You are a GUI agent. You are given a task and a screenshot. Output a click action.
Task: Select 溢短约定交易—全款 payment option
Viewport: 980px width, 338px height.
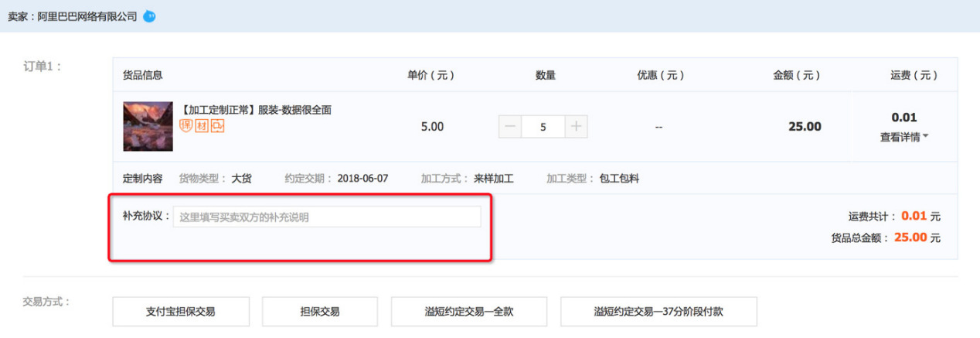click(469, 312)
